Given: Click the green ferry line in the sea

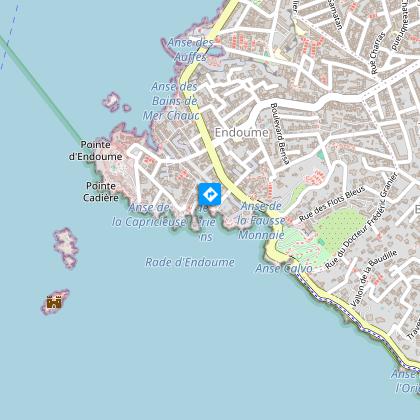Looking at the screenshot, I should (42, 91).
